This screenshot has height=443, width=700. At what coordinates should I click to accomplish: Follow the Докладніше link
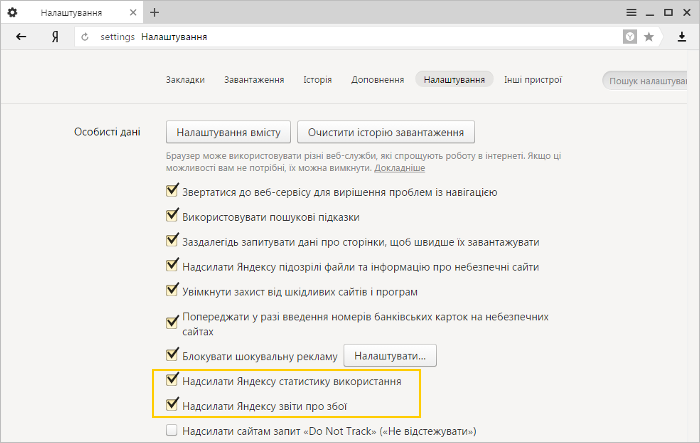(x=400, y=168)
